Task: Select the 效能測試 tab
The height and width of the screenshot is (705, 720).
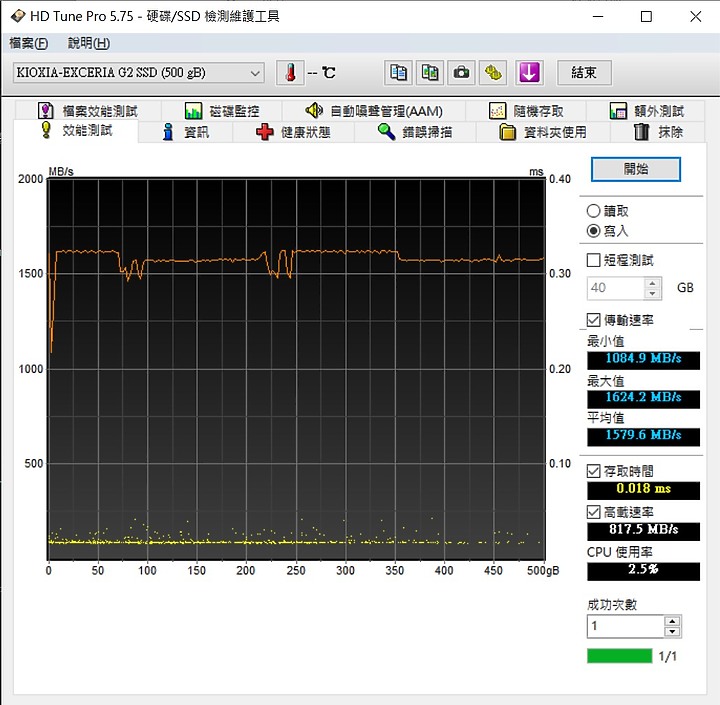Action: pos(76,130)
